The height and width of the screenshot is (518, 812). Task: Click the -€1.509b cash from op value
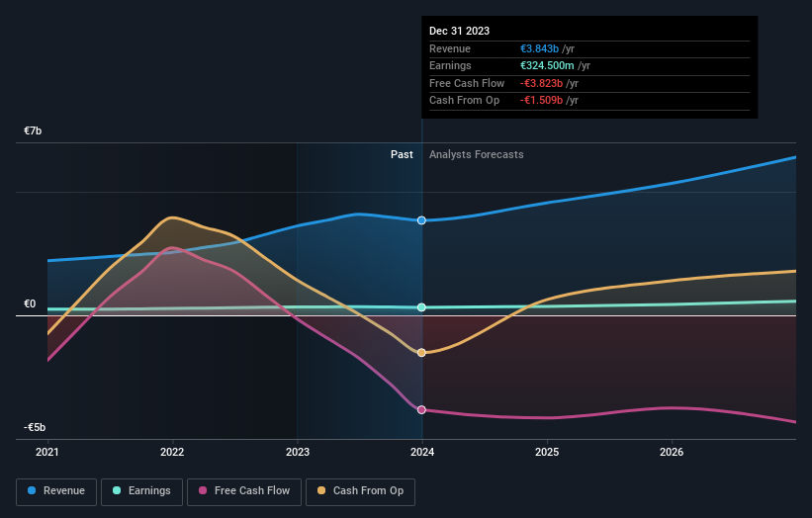pos(541,101)
